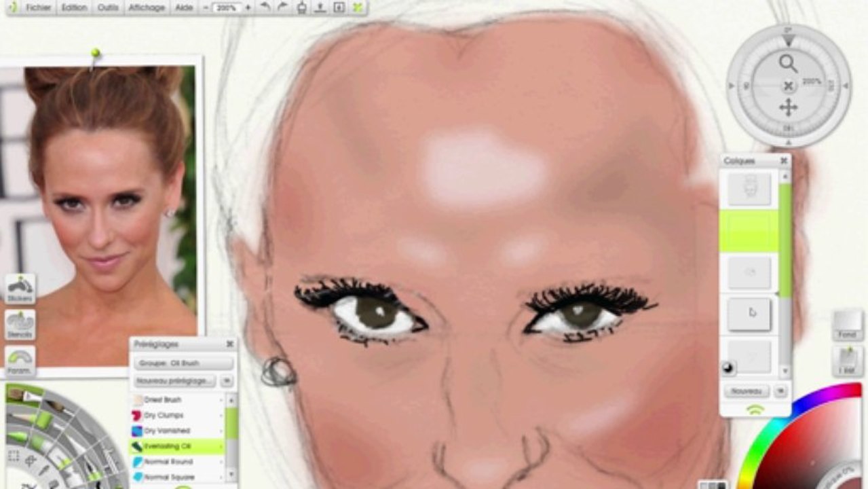Click the center X reset on the canvas positioner
Viewport: 868px width, 489px height.
tap(788, 86)
